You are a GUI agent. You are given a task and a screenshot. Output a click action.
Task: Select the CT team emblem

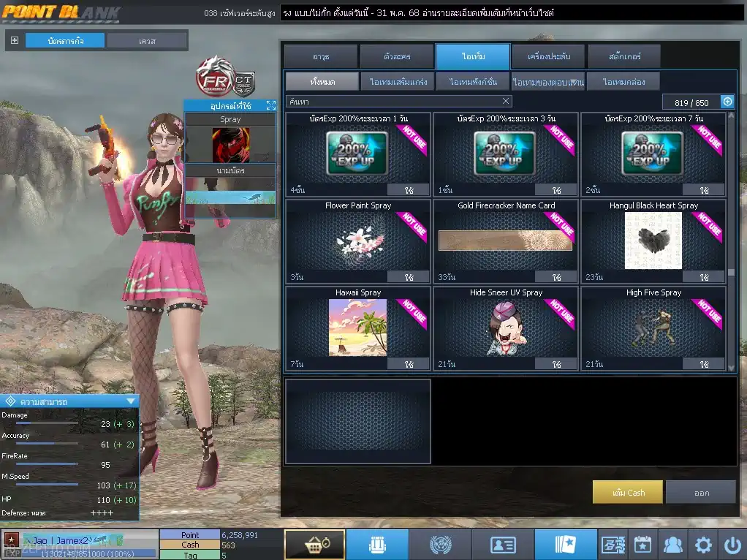244,83
